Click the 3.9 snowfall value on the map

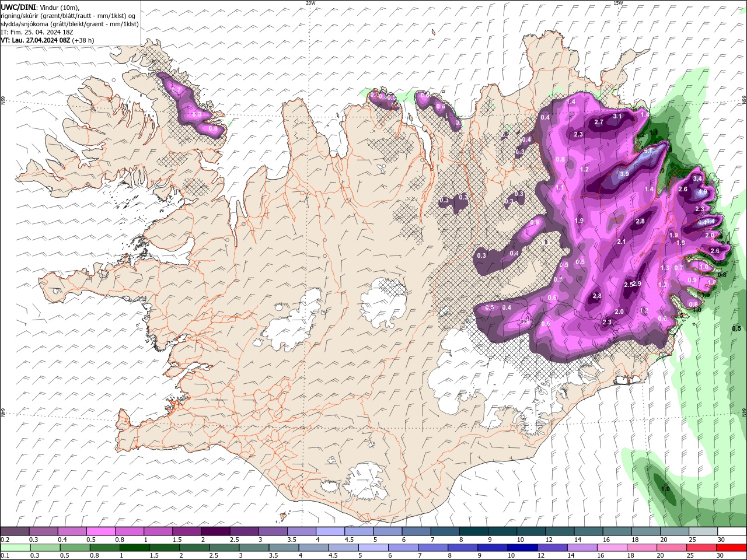624,174
